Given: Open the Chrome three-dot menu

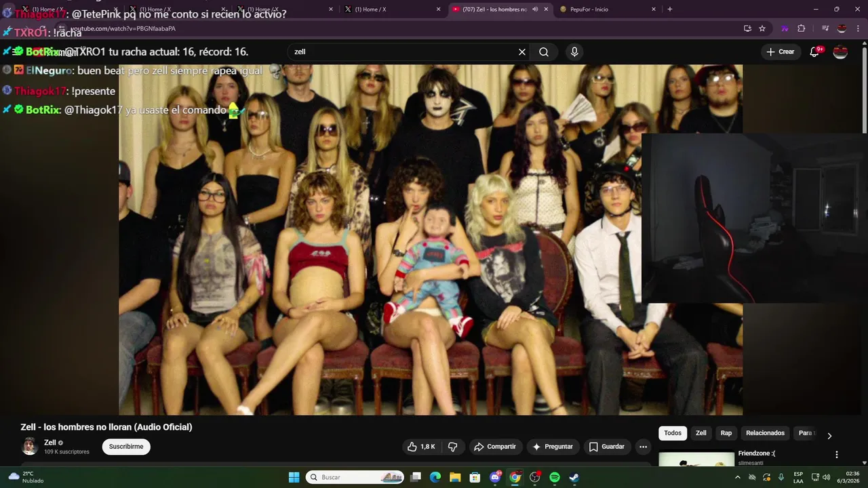Looking at the screenshot, I should (858, 28).
